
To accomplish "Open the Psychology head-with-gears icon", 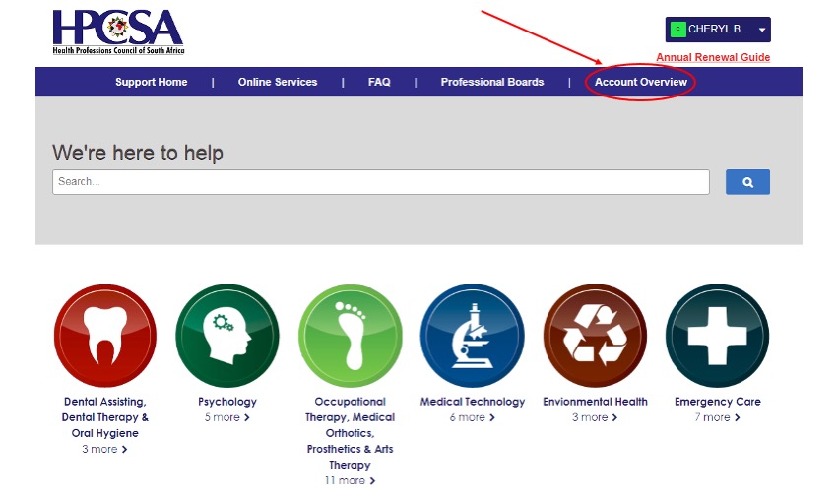I will pos(227,336).
